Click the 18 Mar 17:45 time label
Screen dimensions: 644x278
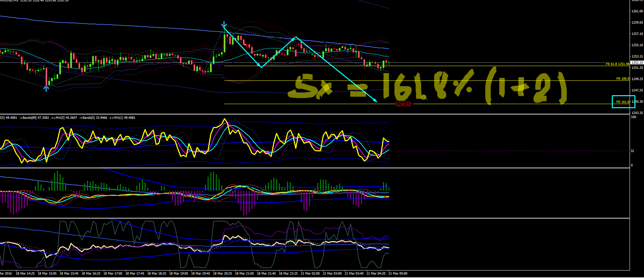click(135, 274)
